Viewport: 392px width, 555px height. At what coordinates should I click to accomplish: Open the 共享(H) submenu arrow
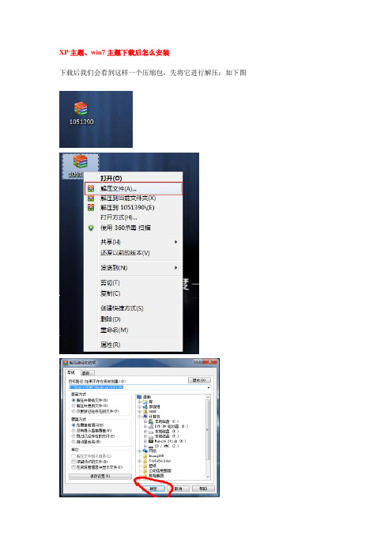click(x=175, y=242)
